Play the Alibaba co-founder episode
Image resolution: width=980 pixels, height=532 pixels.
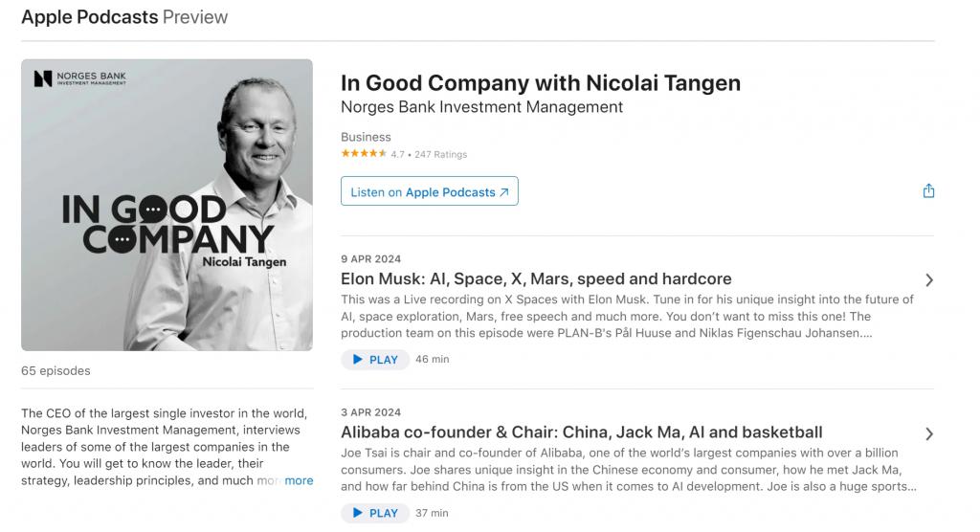pos(374,513)
